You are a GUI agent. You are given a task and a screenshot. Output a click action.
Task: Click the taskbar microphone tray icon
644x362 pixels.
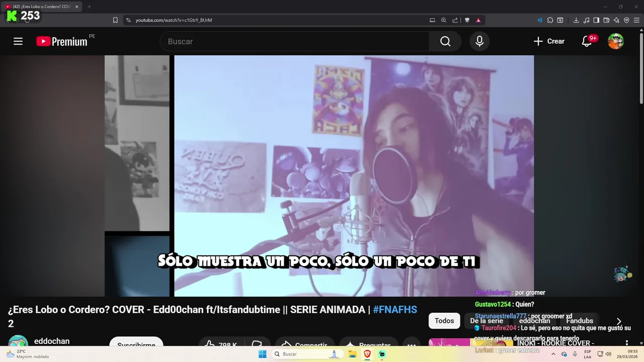pyautogui.click(x=575, y=354)
